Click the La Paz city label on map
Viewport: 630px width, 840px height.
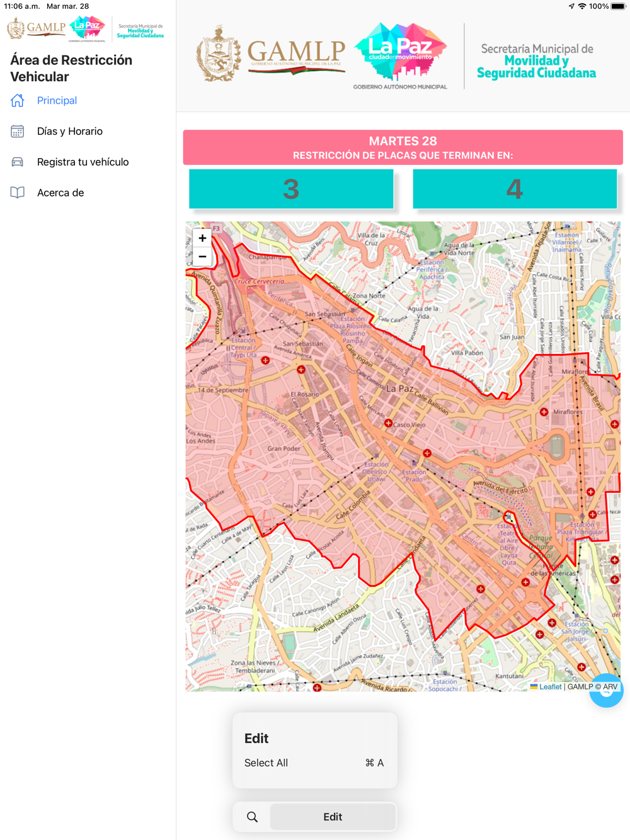coord(399,388)
